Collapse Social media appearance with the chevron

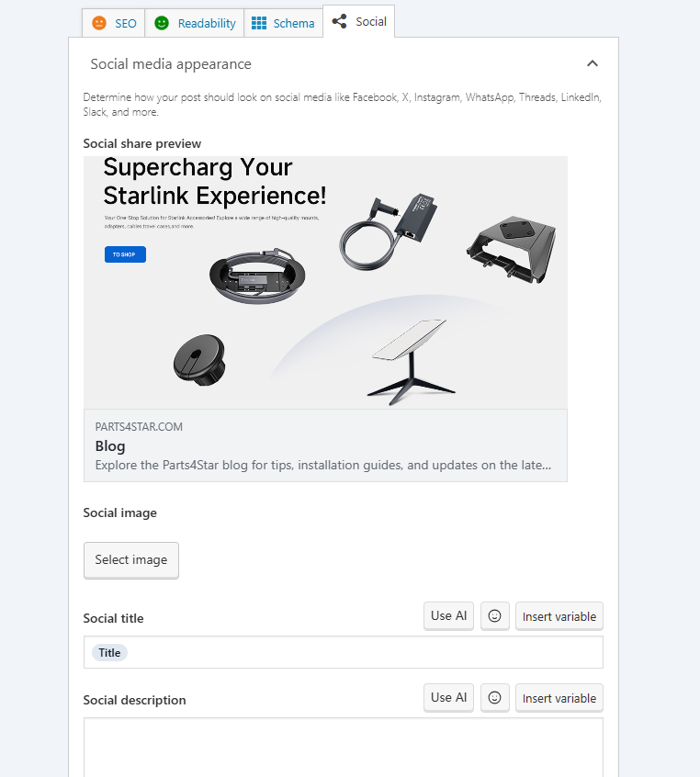[x=593, y=63]
